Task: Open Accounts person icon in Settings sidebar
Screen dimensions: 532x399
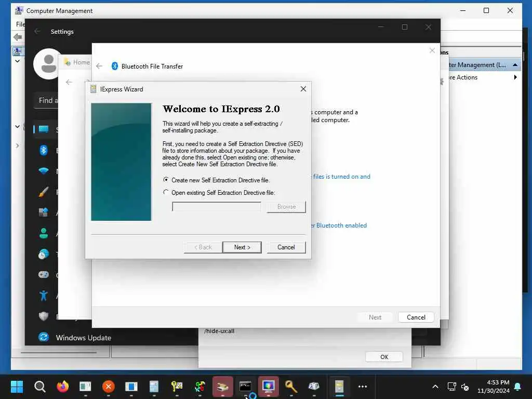Action: [44, 233]
